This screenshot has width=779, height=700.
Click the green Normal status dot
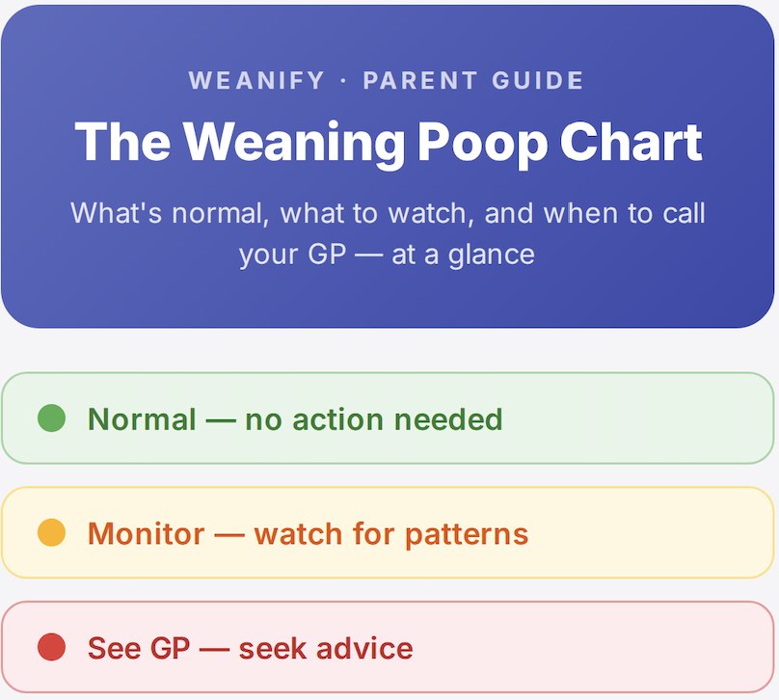pyautogui.click(x=52, y=418)
